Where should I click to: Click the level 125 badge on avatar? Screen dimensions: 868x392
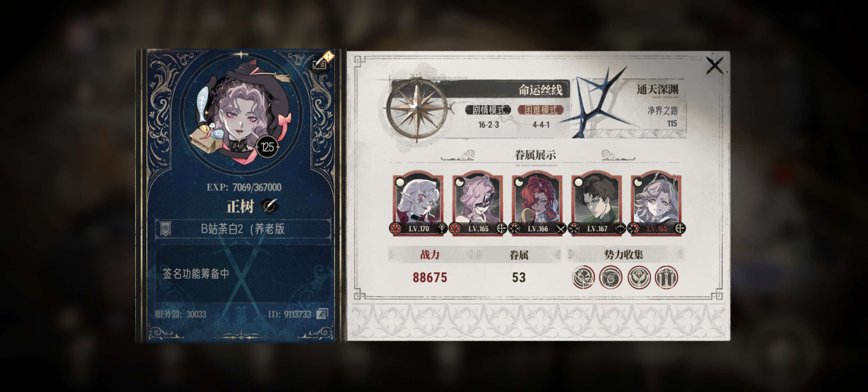point(267,147)
